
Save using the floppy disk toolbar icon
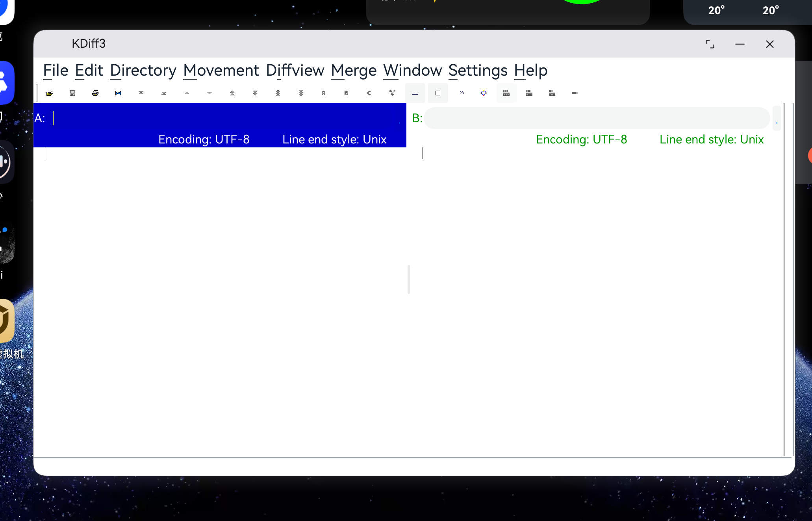[x=72, y=93]
